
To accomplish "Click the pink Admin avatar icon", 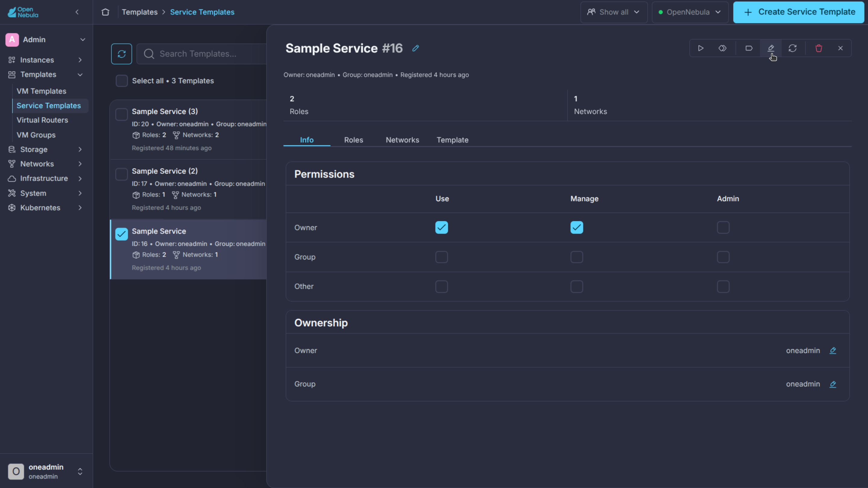I will click(12, 40).
